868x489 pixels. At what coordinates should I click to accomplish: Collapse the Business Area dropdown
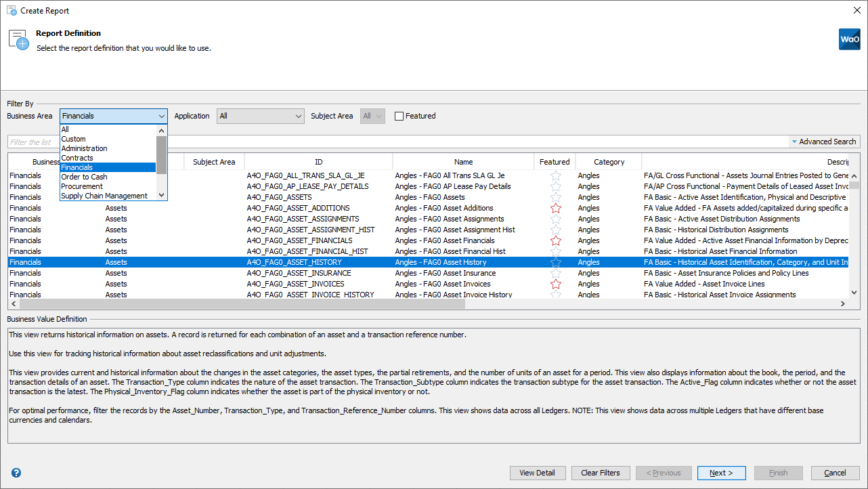click(161, 116)
